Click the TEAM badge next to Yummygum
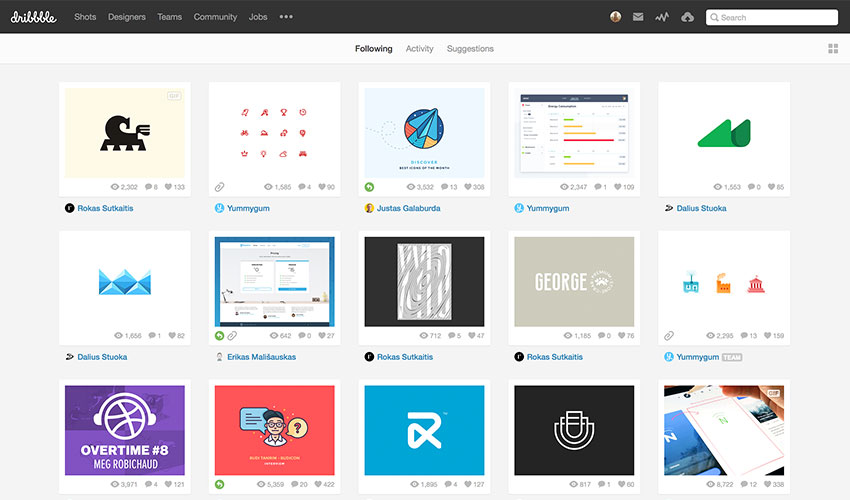Screen dimensions: 850x500 pyautogui.click(x=732, y=357)
